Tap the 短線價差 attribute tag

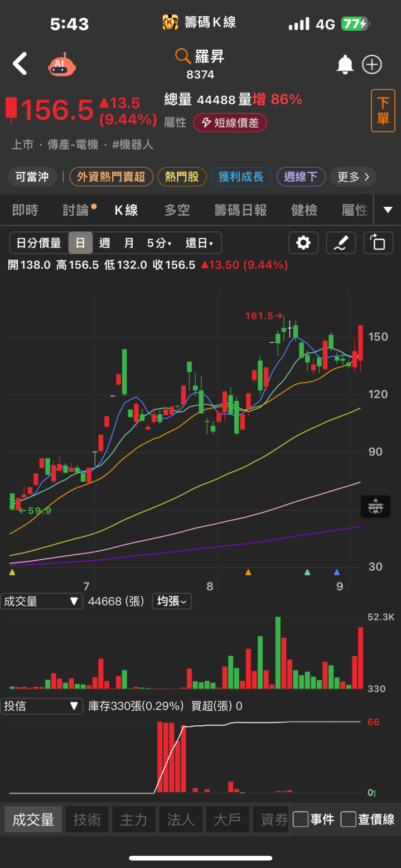[x=230, y=123]
